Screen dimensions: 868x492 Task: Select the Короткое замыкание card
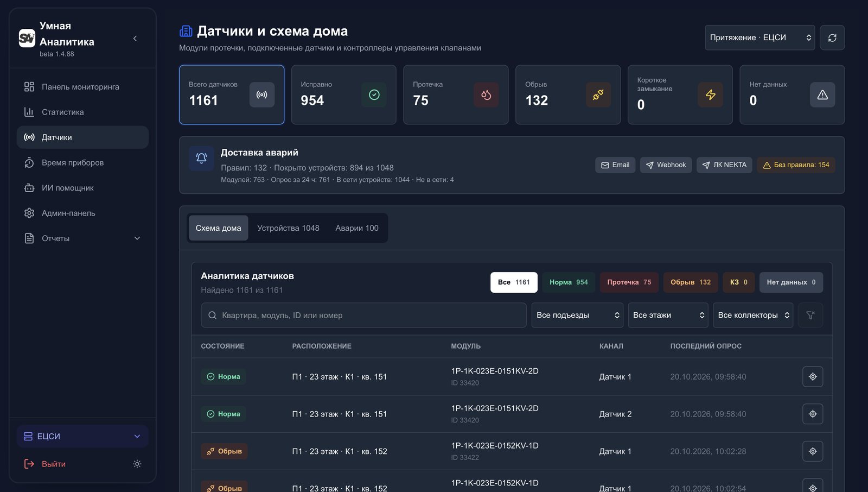(x=680, y=94)
